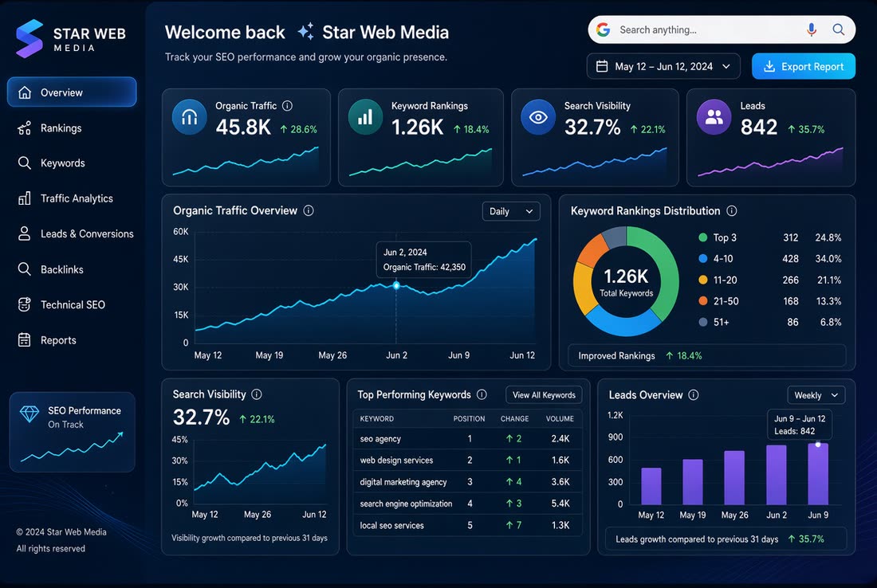
Task: Click info icon beside Keyword Rankings Distribution
Action: [731, 210]
